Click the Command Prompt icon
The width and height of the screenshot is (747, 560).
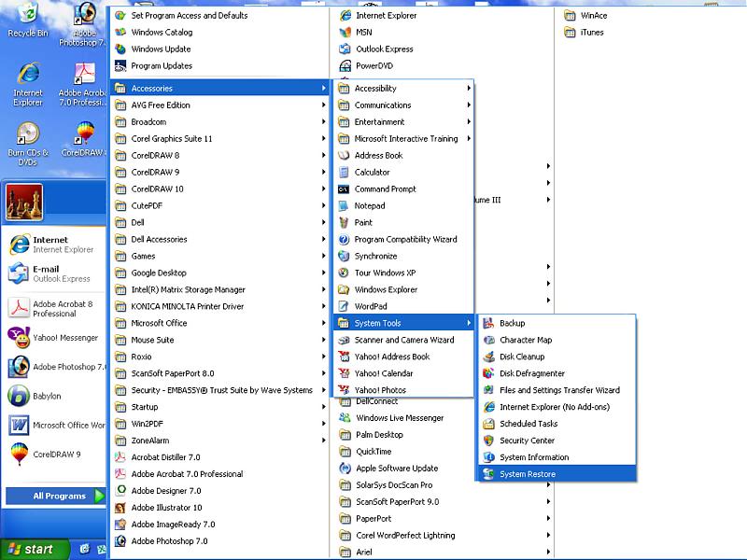pyautogui.click(x=344, y=189)
